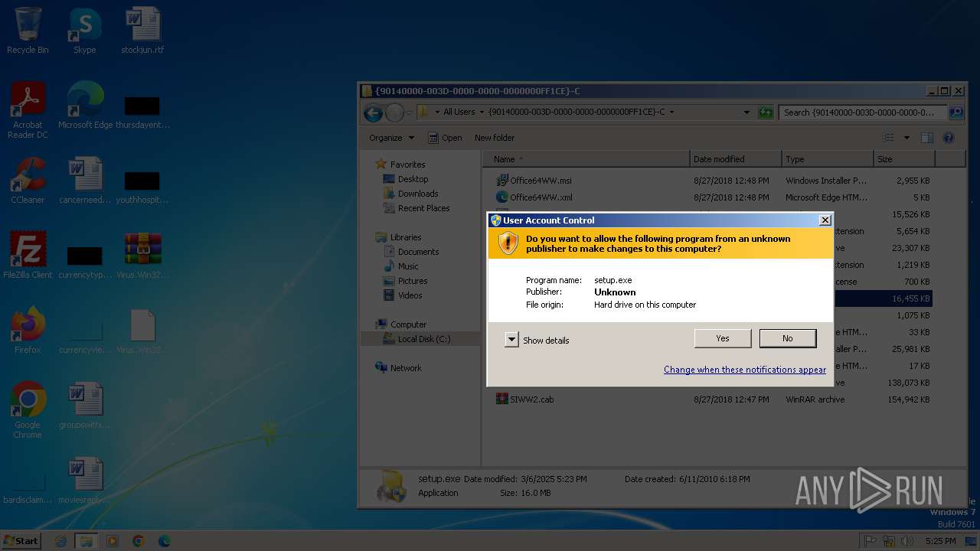Viewport: 980px width, 551px height.
Task: Open Organize menu in Explorer
Action: [x=391, y=138]
